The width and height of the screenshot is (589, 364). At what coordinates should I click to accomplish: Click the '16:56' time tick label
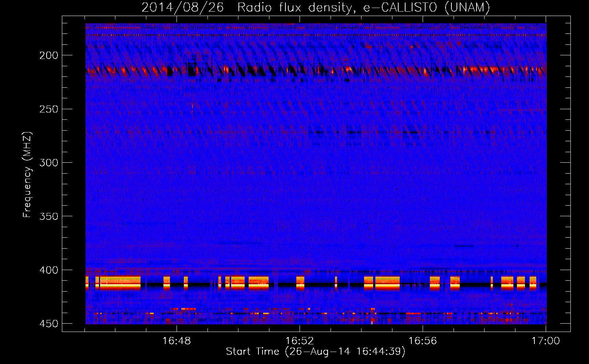tap(423, 341)
